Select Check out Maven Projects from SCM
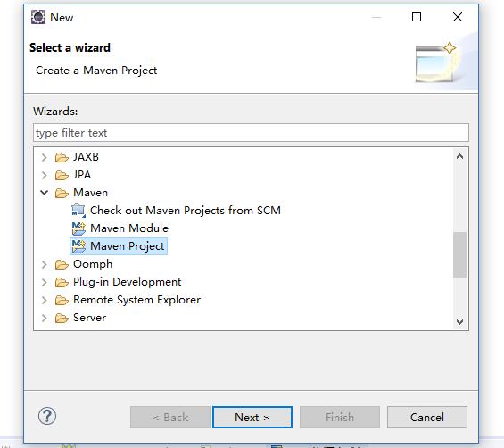This screenshot has width=504, height=448. (186, 211)
